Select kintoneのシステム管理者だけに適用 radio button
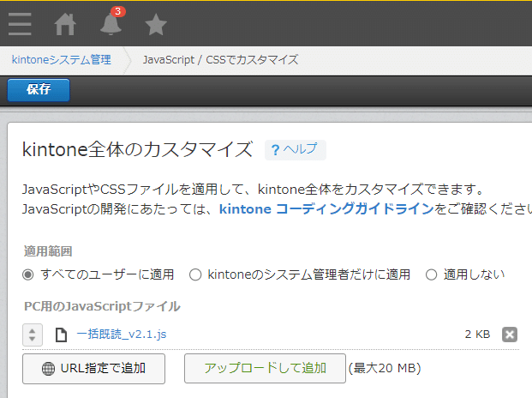The height and width of the screenshot is (398, 532). tap(195, 274)
